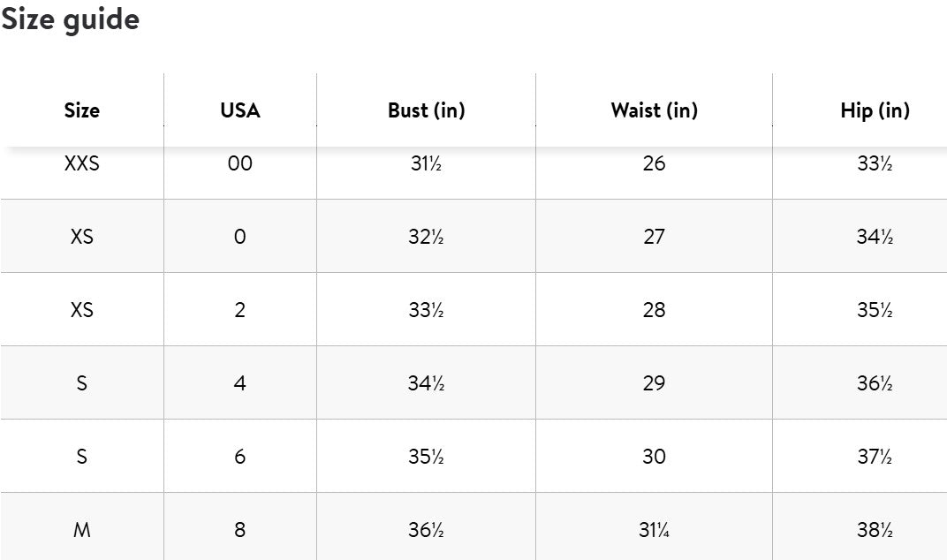Click the USA column header
947x560 pixels.
pos(240,110)
